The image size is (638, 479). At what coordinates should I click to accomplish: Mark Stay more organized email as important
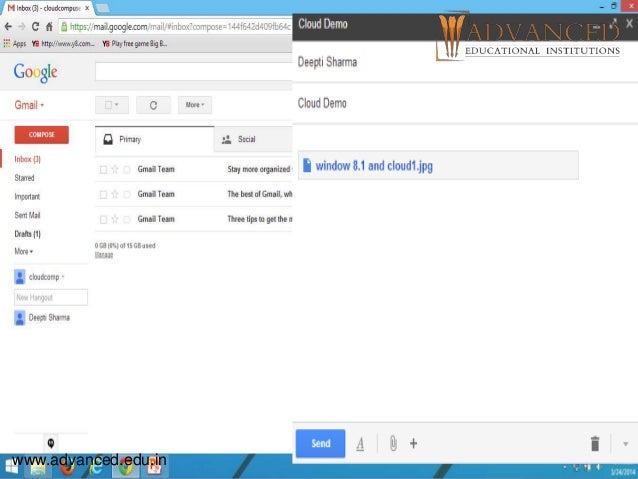pos(127,170)
